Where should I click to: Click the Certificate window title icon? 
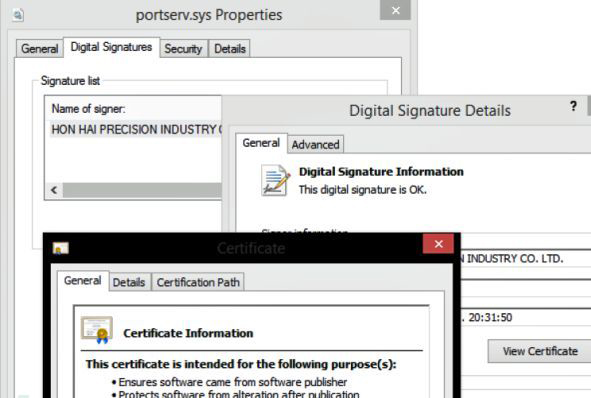pos(61,248)
